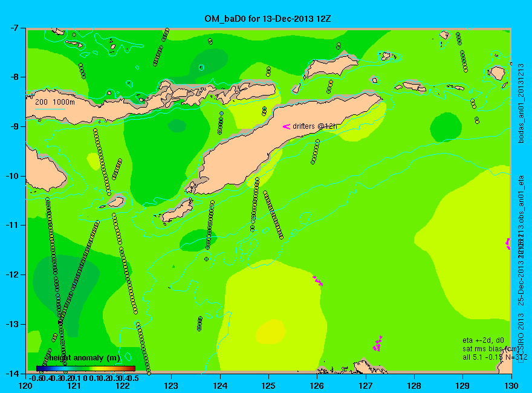
Task: Click the y-axis tick label -8
Action: (15, 77)
